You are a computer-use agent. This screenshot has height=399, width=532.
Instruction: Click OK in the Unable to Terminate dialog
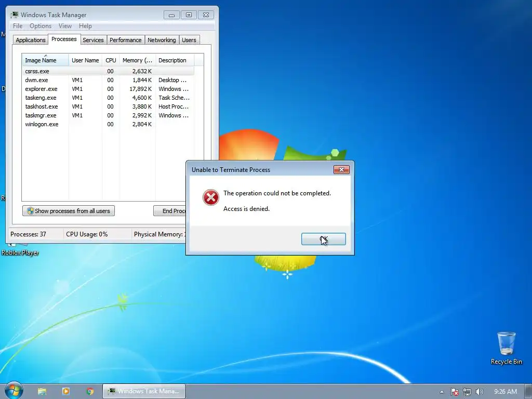pos(323,239)
